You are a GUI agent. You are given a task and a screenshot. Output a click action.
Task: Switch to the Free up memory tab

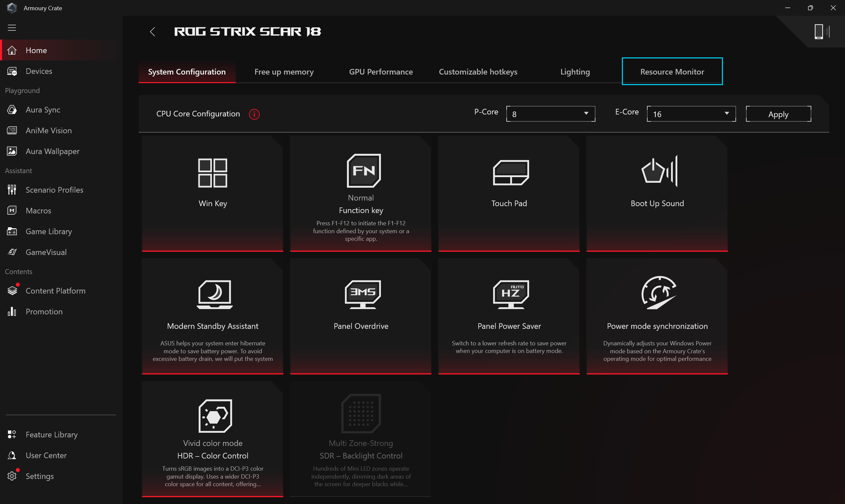tap(284, 72)
